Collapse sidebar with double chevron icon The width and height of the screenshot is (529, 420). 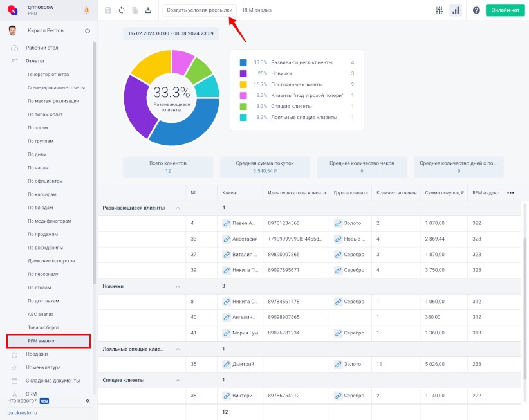click(88, 401)
